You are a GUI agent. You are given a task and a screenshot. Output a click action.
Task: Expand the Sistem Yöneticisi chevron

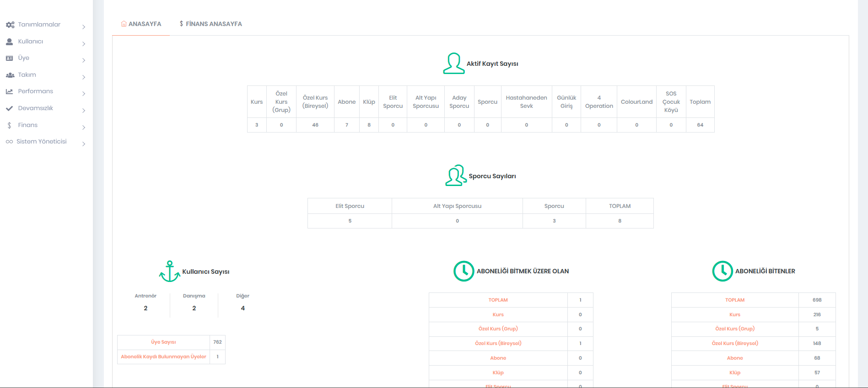(x=84, y=144)
